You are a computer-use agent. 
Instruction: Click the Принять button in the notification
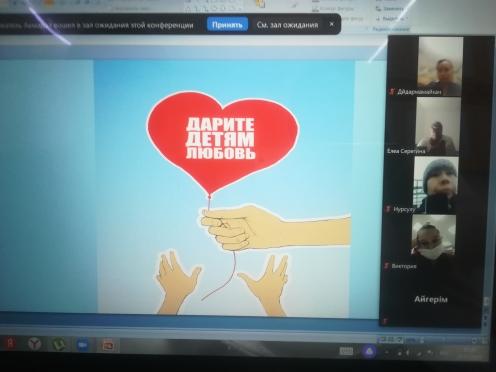pos(227,25)
